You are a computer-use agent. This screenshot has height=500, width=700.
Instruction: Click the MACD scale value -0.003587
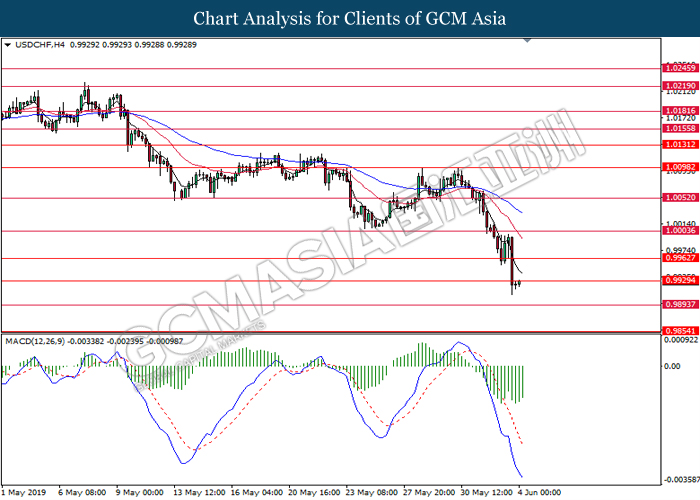click(680, 480)
